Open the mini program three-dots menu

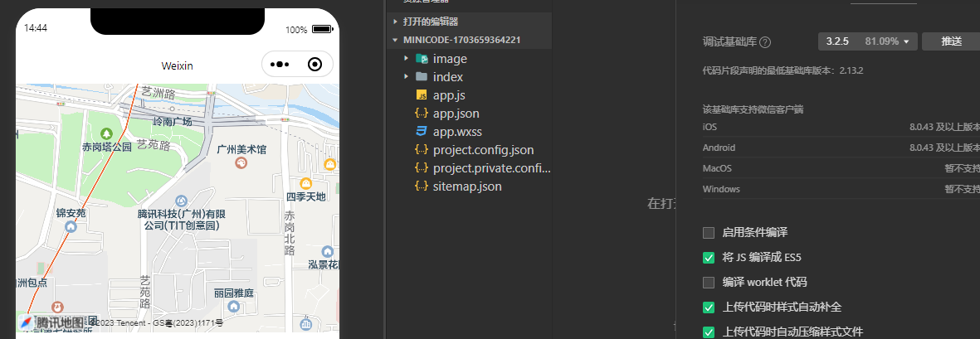[279, 65]
